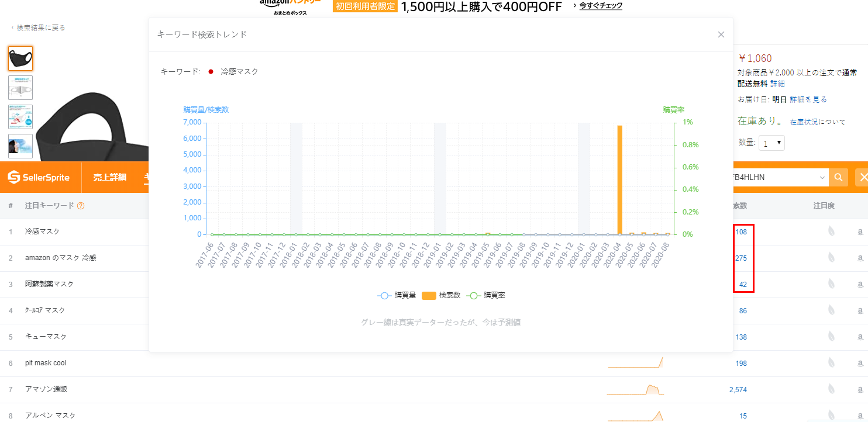Close the SellerSprite panel with orange X
Image resolution: width=868 pixels, height=422 pixels.
pos(863,177)
